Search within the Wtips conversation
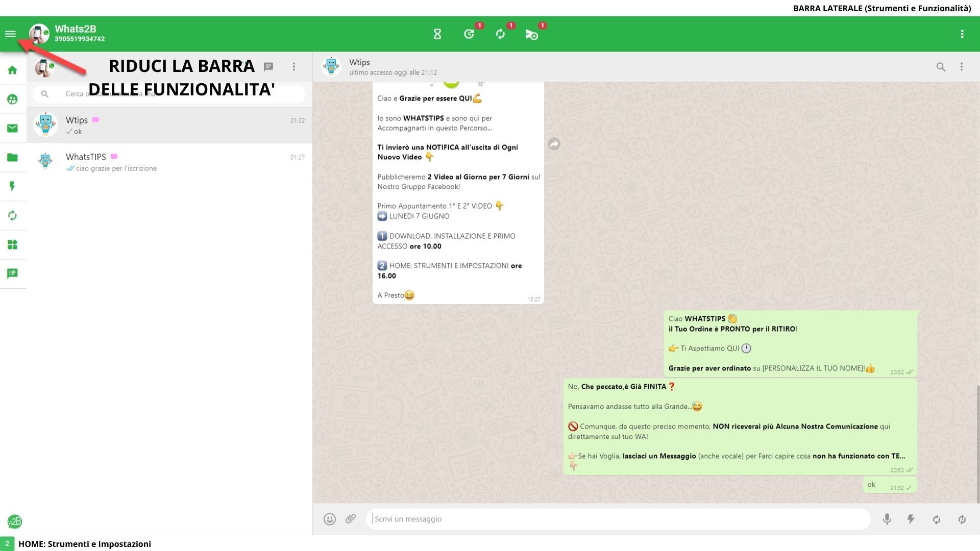Viewport: 980px width, 551px height. point(941,67)
